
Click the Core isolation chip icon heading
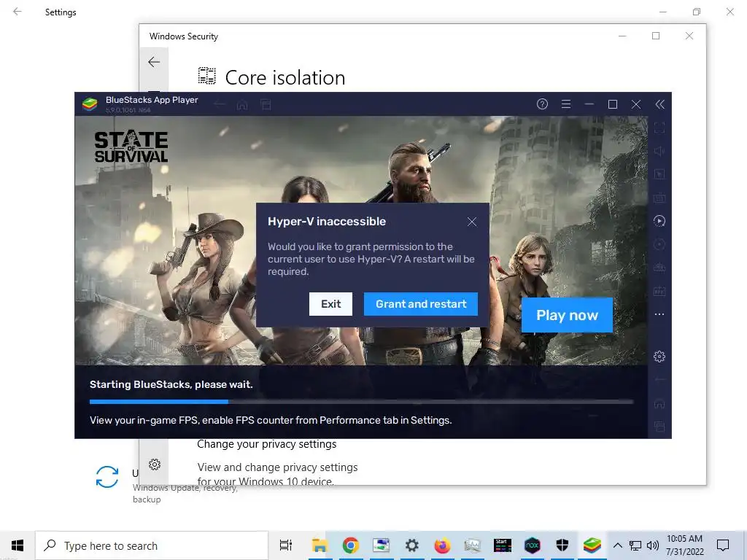(206, 76)
